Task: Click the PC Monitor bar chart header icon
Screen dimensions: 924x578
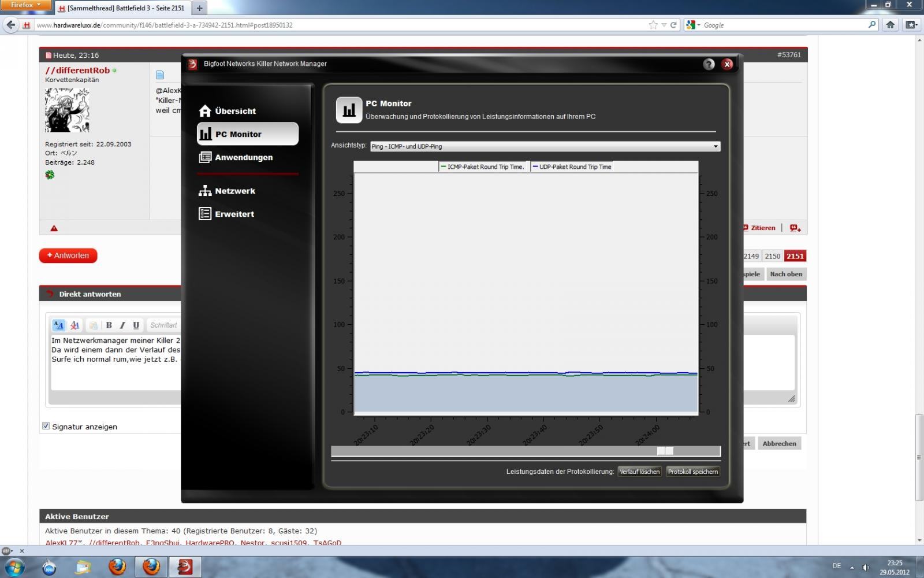Action: point(349,110)
